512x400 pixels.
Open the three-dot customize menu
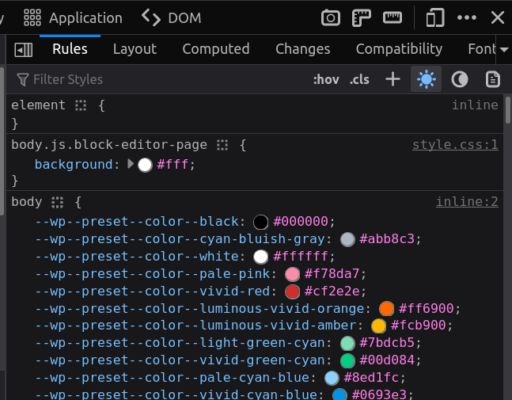[467, 18]
